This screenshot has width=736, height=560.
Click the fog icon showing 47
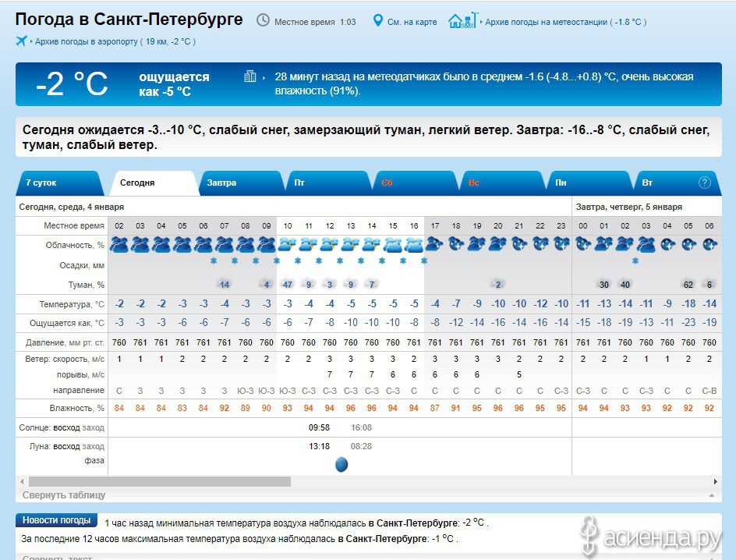(287, 285)
